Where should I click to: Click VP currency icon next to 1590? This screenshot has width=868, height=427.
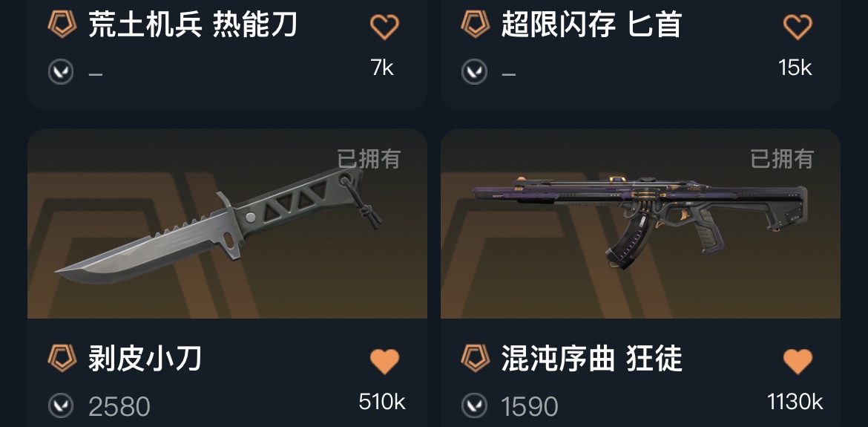click(474, 406)
